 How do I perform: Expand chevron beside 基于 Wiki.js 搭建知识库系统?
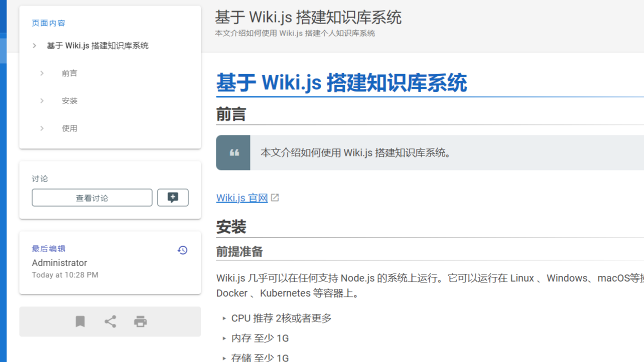tap(34, 46)
